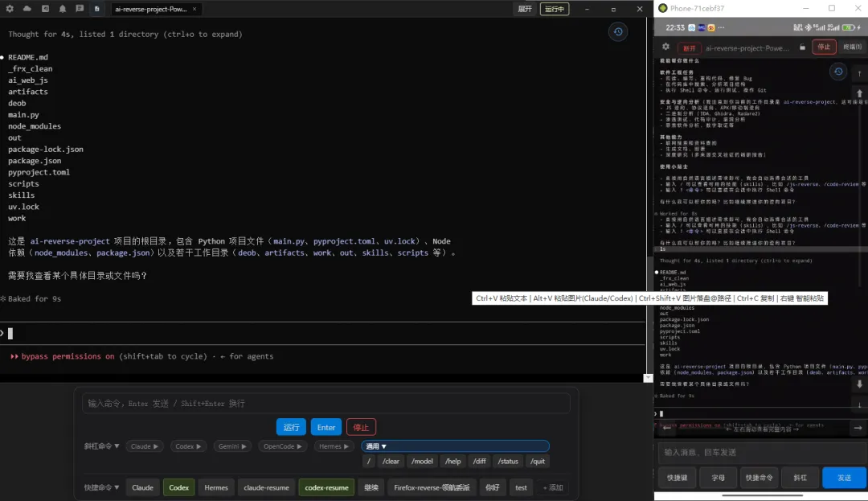The height and width of the screenshot is (501, 868).
Task: Click bold down arrow in phone terminal
Action: tap(859, 384)
